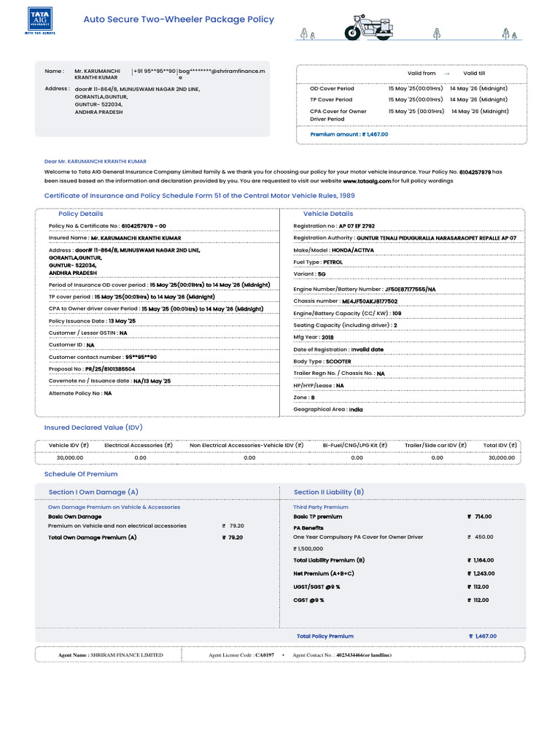Click the Alternate Policy No row
The width and height of the screenshot is (560, 747).
[x=80, y=393]
